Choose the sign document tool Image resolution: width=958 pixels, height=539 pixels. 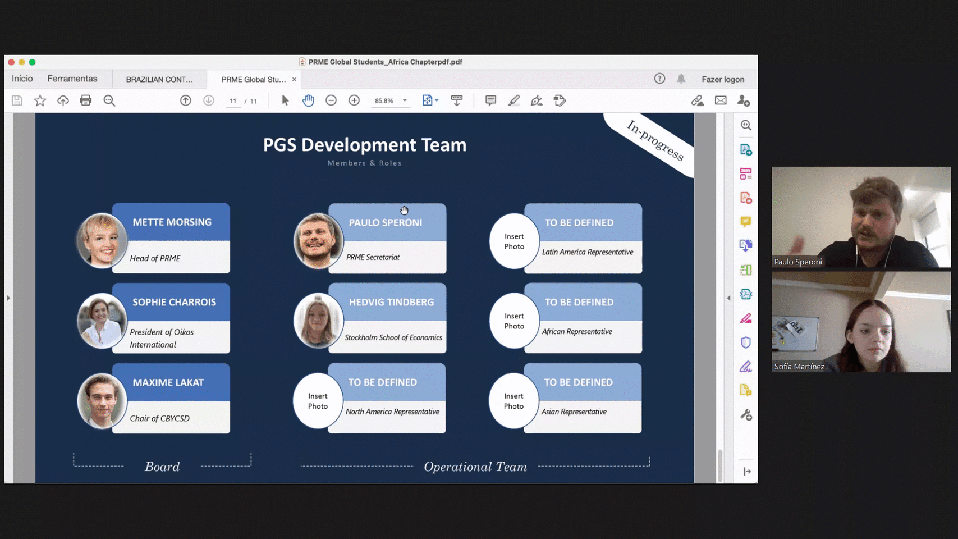536,100
